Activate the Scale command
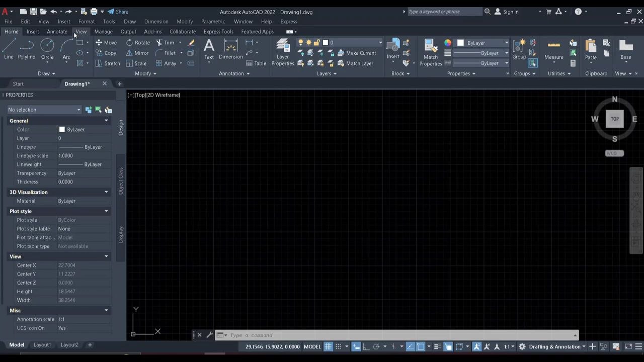This screenshot has height=362, width=644. (x=136, y=63)
